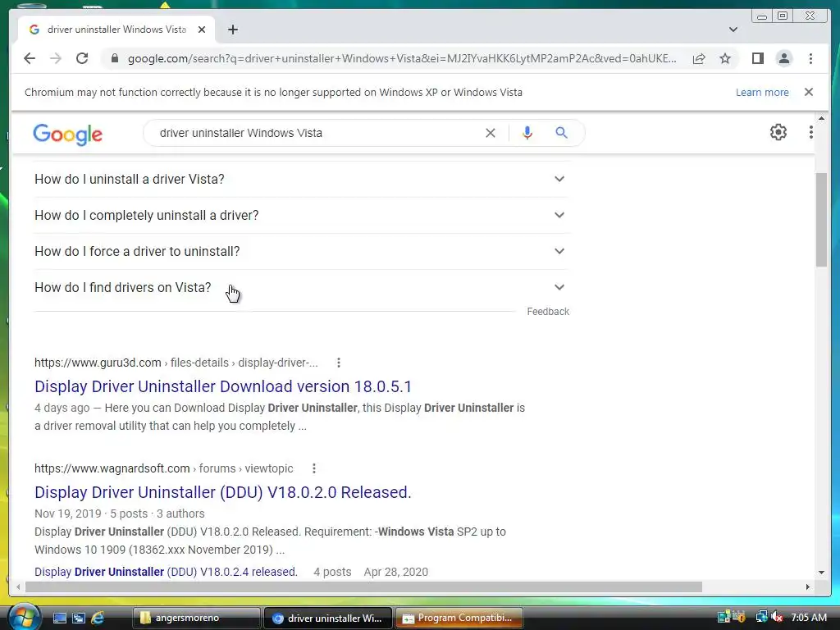Click the address bar URL

[x=402, y=58]
